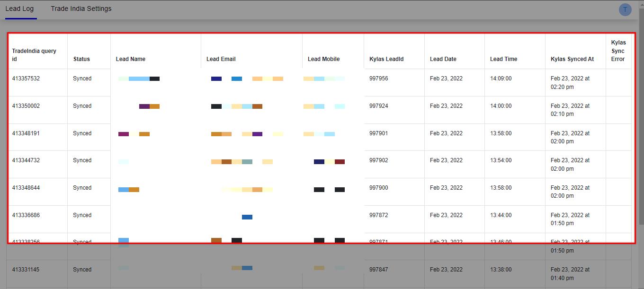Select Kylas LeadId 997902

pyautogui.click(x=379, y=160)
